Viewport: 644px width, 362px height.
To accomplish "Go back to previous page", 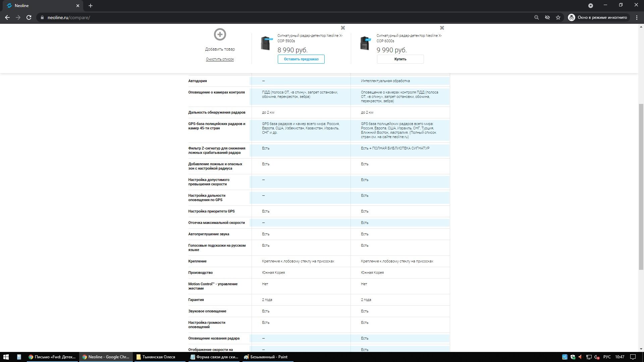I will point(7,17).
